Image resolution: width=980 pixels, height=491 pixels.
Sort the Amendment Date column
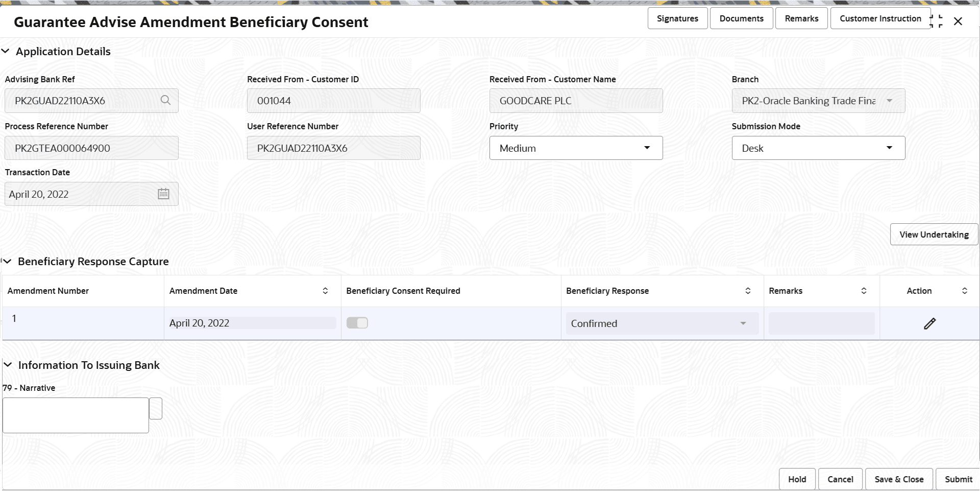pyautogui.click(x=325, y=291)
